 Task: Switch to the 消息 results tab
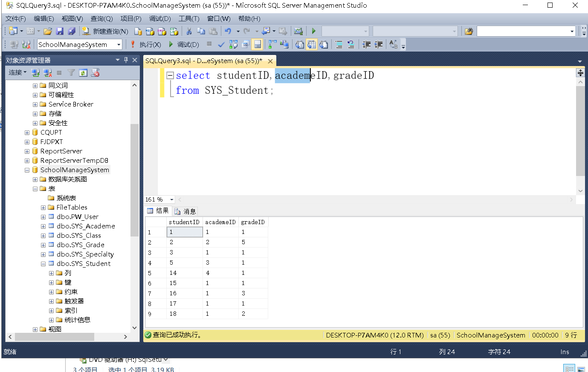pyautogui.click(x=185, y=211)
